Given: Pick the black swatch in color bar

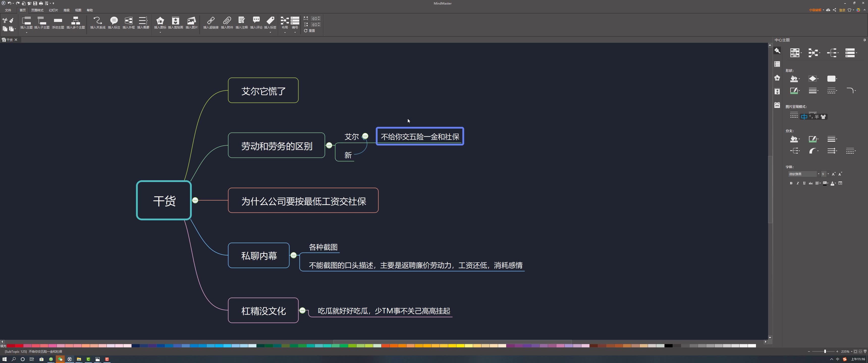Looking at the screenshot, I should [668, 346].
